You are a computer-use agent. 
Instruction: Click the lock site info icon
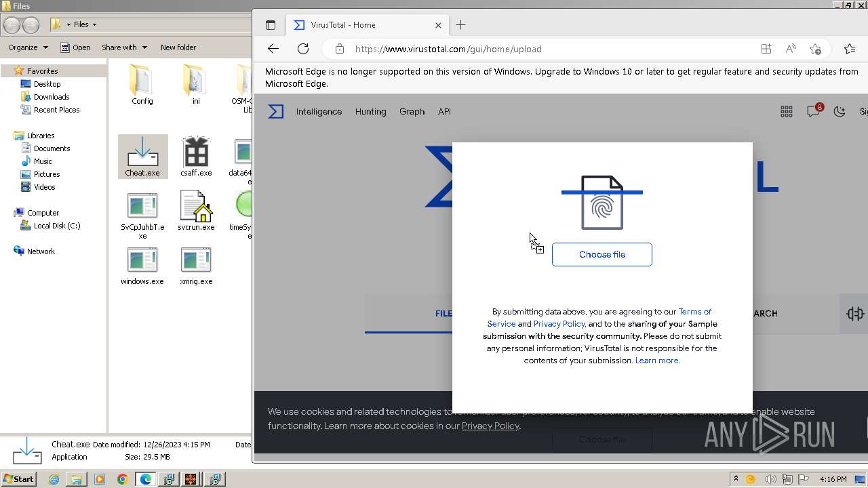click(340, 49)
